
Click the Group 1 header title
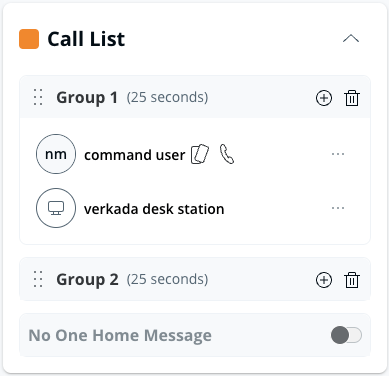pos(87,98)
